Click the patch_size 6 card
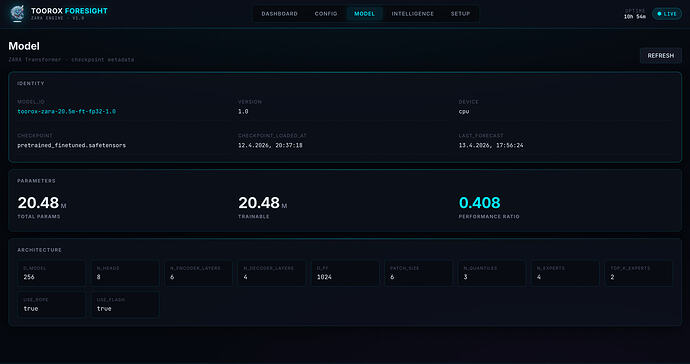690x364 pixels. pyautogui.click(x=418, y=273)
